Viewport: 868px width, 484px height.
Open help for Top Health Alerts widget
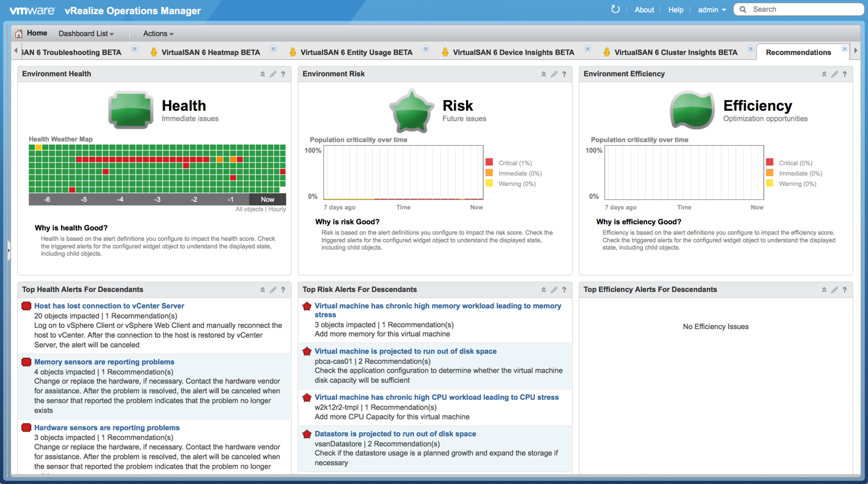click(283, 290)
